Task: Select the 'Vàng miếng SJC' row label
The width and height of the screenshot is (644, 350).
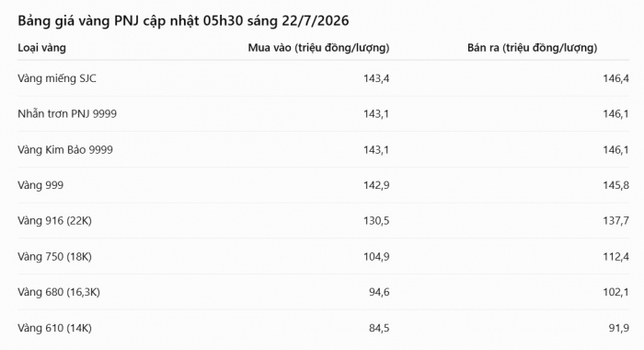Action: pyautogui.click(x=57, y=78)
